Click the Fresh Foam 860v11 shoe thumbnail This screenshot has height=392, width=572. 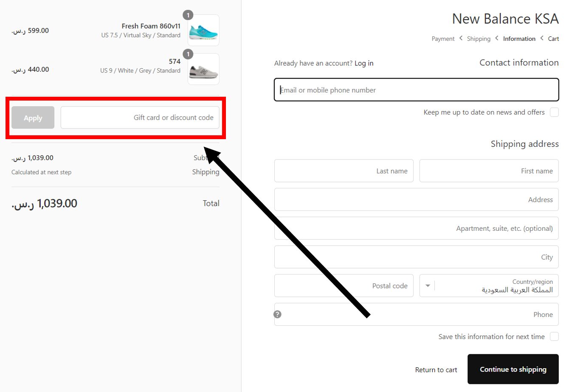pos(203,31)
